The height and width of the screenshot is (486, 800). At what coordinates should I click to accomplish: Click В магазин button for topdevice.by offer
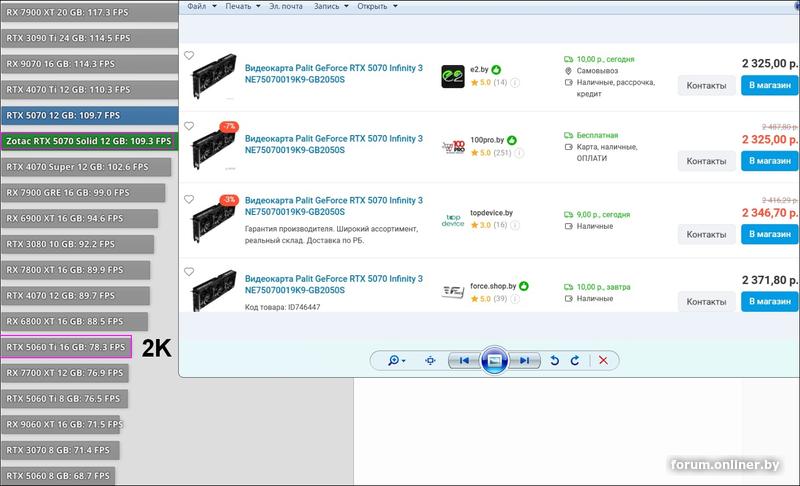click(x=770, y=234)
